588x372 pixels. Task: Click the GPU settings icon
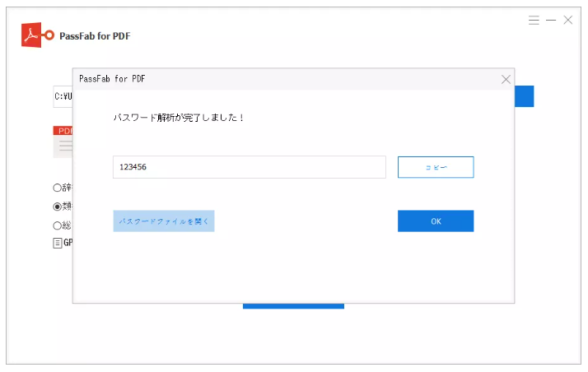tap(58, 243)
